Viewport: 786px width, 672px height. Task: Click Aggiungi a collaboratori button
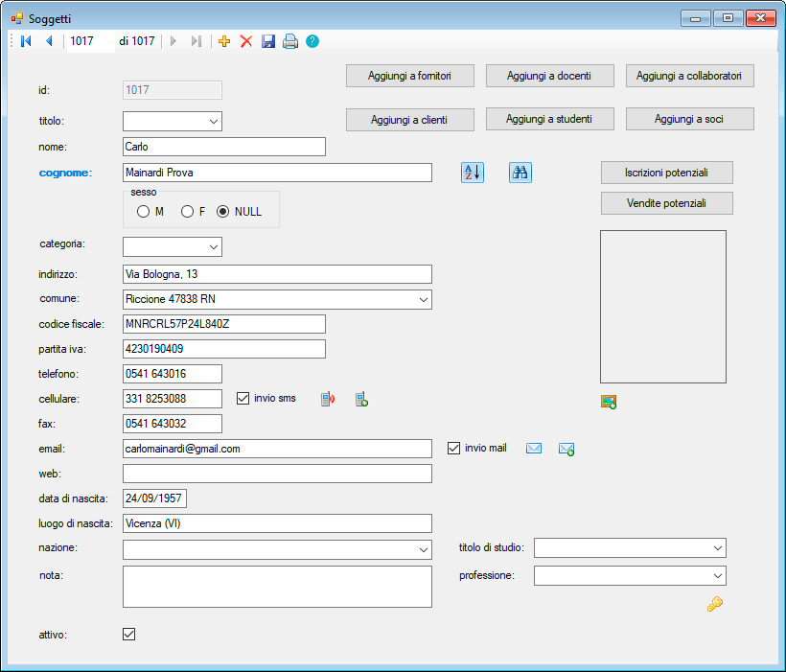coord(690,76)
